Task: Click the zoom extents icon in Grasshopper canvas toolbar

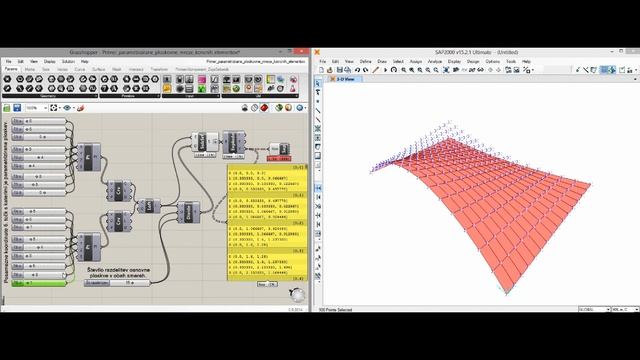Action: [x=53, y=108]
